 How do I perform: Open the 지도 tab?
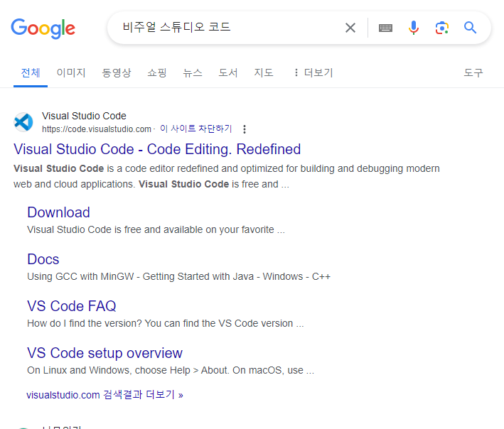(x=264, y=72)
